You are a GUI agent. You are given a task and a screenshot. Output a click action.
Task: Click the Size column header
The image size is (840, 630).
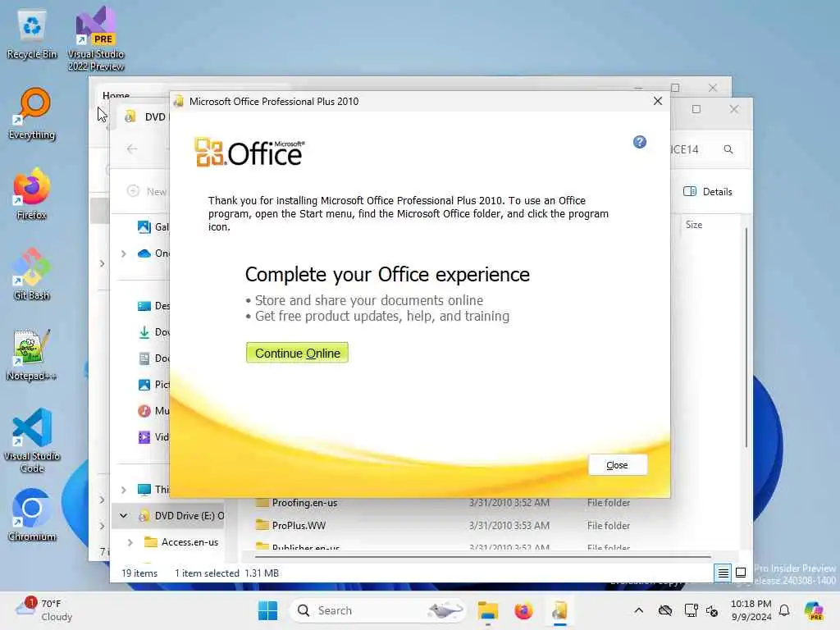click(x=694, y=225)
